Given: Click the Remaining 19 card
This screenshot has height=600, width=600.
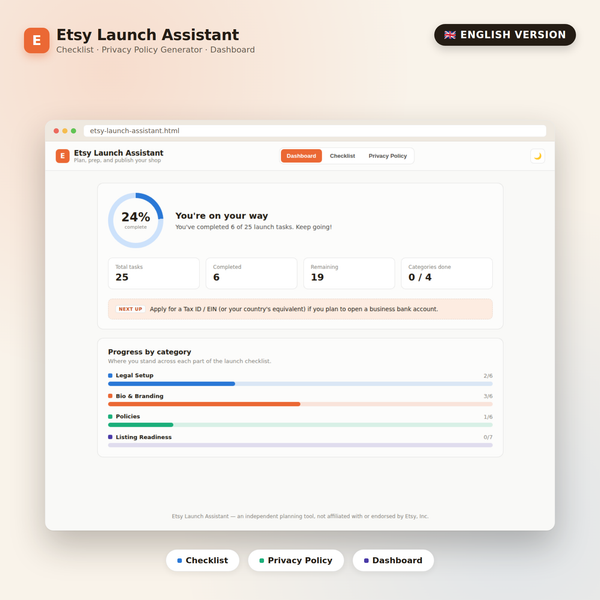Looking at the screenshot, I should 349,273.
